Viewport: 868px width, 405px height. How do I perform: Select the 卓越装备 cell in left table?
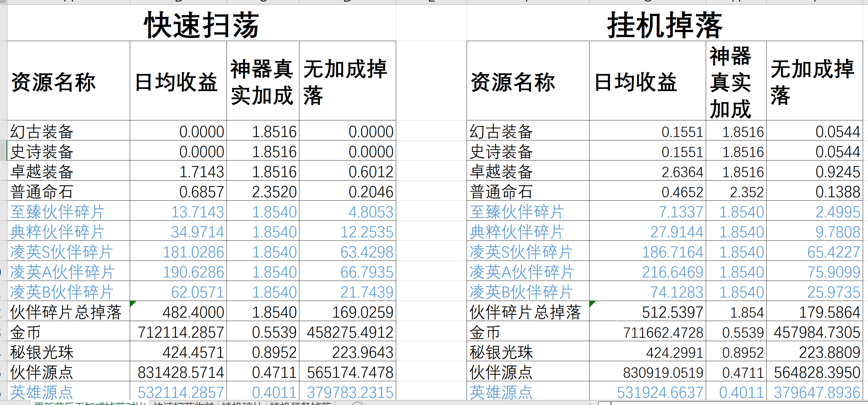point(68,171)
